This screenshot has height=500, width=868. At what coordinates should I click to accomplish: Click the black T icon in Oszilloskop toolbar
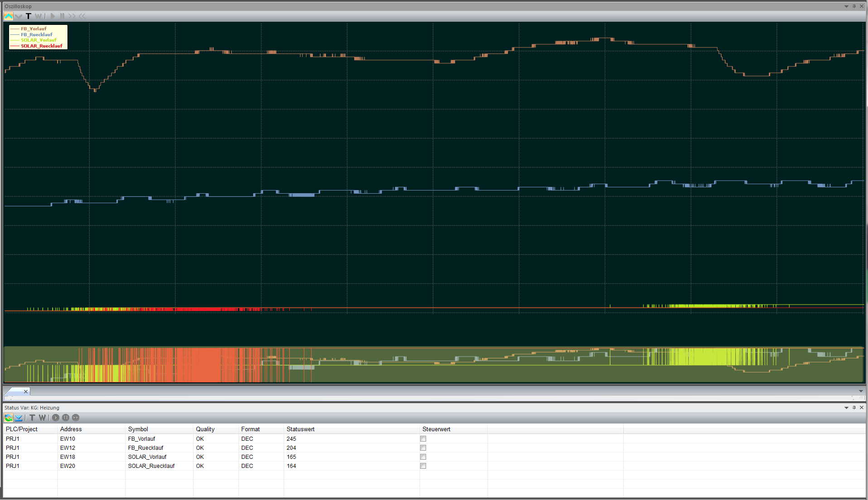pyautogui.click(x=29, y=16)
